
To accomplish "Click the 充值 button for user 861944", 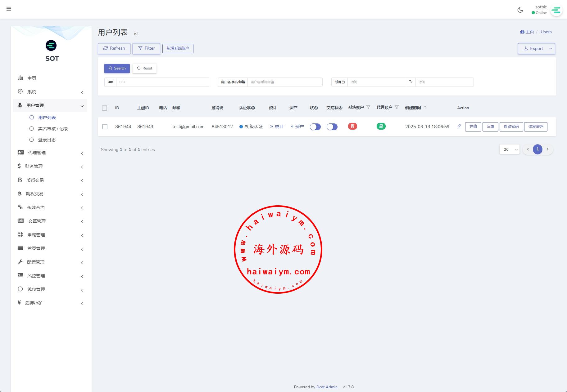I will click(473, 127).
